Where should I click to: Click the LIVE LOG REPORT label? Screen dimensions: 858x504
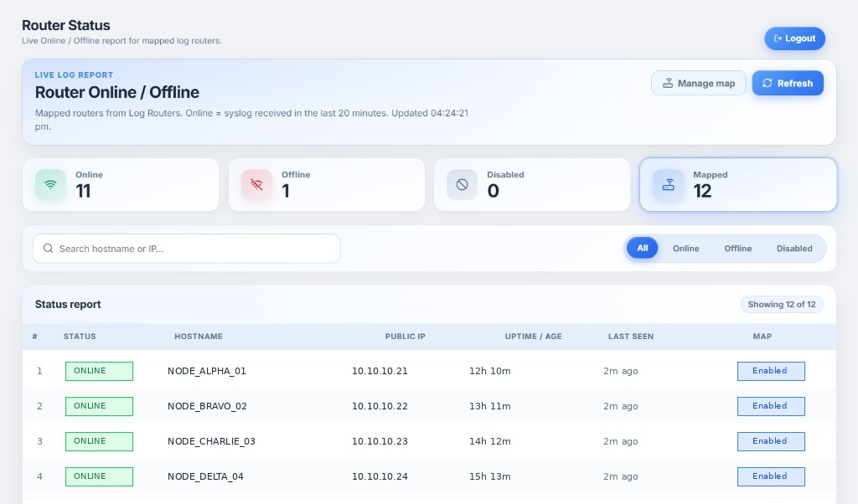coord(74,75)
